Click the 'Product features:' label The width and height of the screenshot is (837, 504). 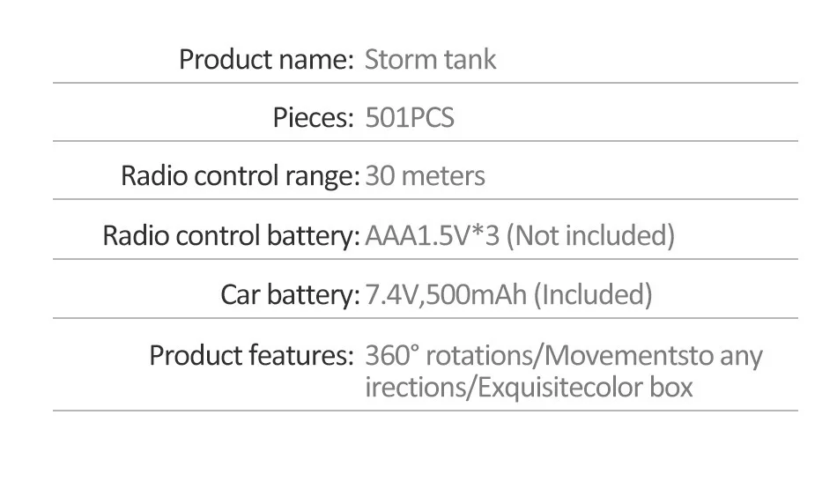(251, 356)
